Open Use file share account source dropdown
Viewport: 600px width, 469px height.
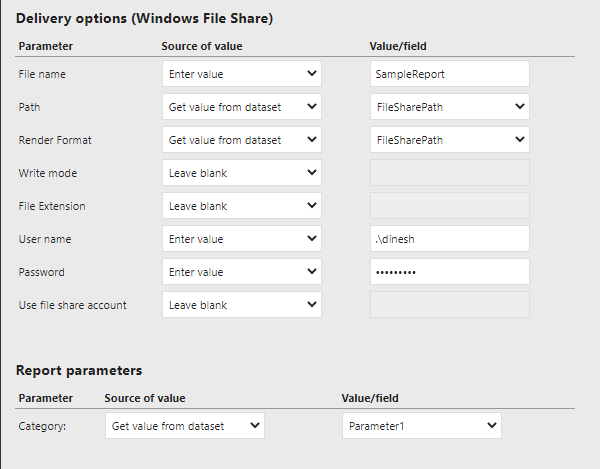point(241,305)
